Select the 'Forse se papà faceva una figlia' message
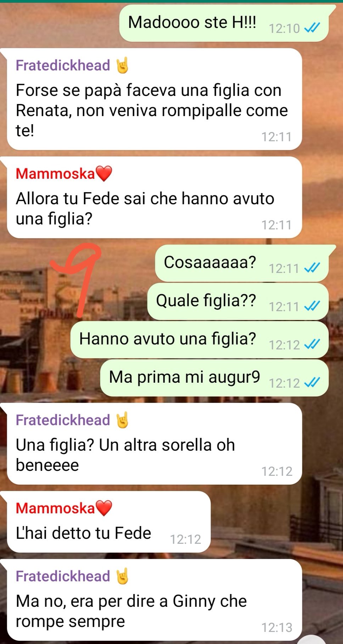The image size is (343, 644). 154,99
